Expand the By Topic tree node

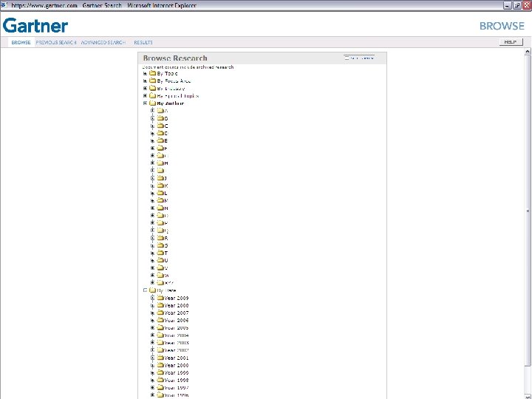146,73
